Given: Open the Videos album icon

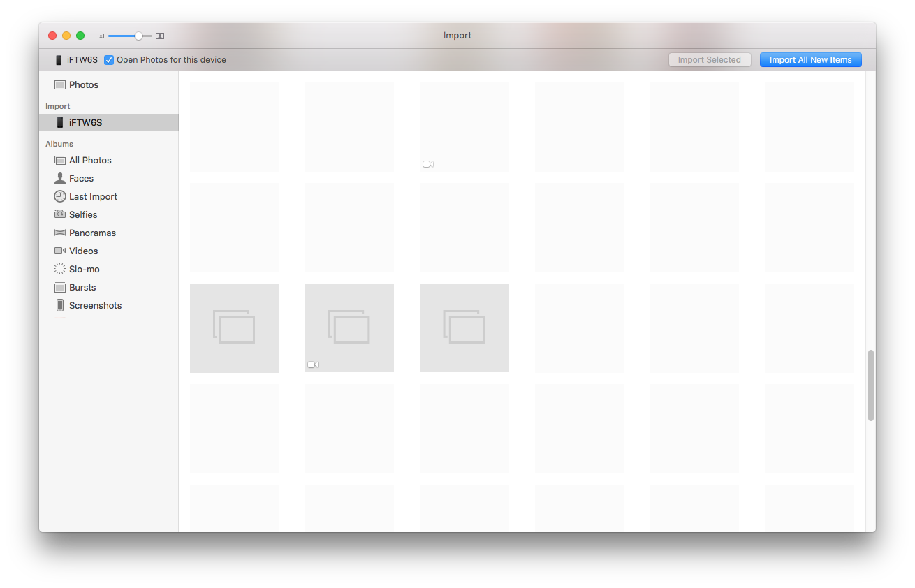Looking at the screenshot, I should [x=59, y=251].
